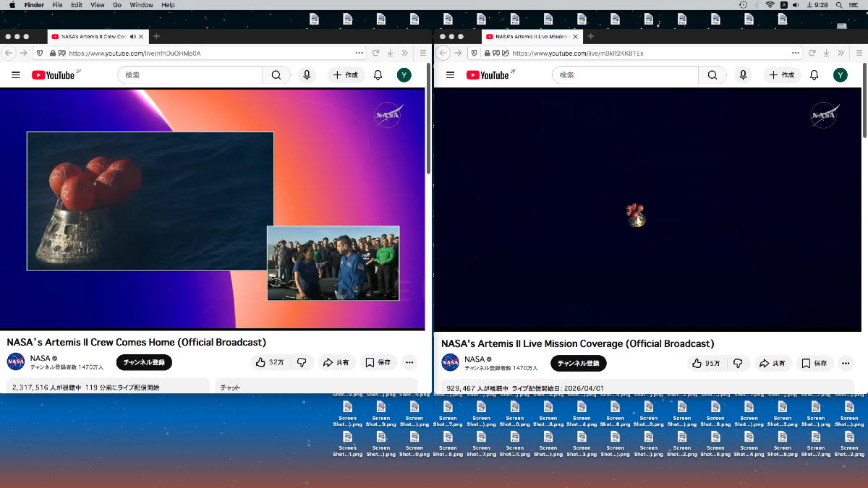868x488 pixels.
Task: Dislike the Live Mission Coverage video
Action: 739,363
